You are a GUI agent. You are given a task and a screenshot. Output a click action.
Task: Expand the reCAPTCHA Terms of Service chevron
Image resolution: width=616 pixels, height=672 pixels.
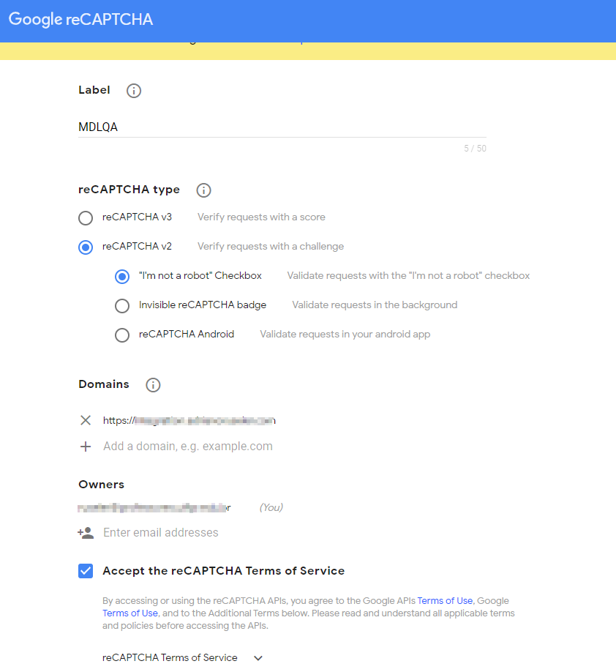coord(258,658)
